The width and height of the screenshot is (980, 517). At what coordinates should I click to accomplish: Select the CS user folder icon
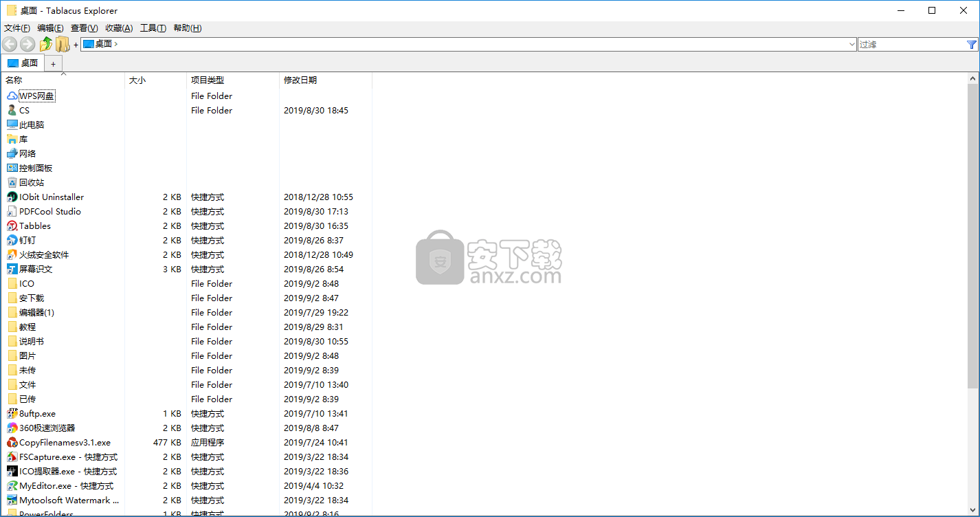[x=12, y=110]
